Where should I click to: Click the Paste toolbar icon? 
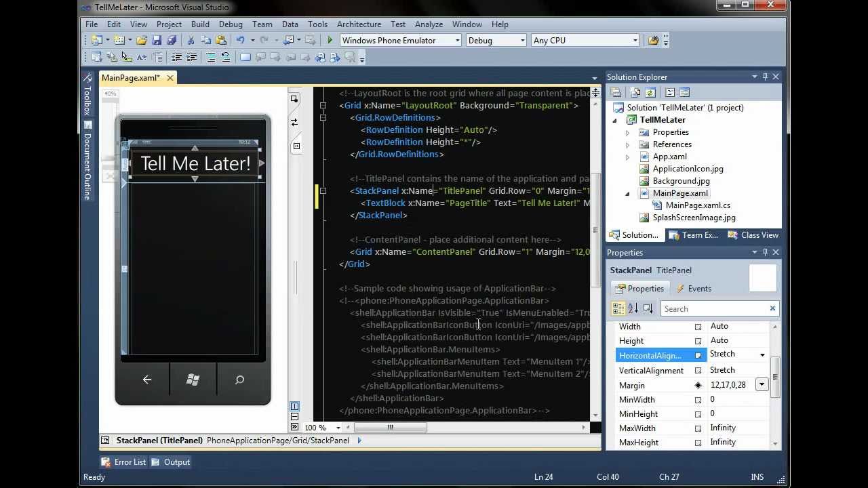point(220,41)
